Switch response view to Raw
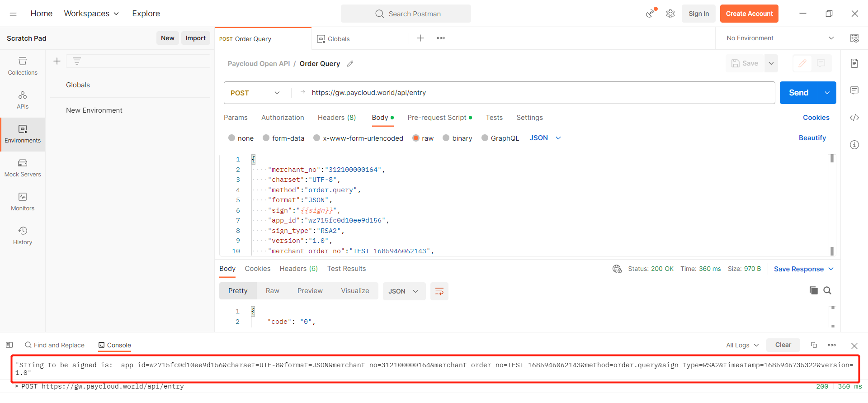Screen dimensions: 868x403 click(x=273, y=291)
